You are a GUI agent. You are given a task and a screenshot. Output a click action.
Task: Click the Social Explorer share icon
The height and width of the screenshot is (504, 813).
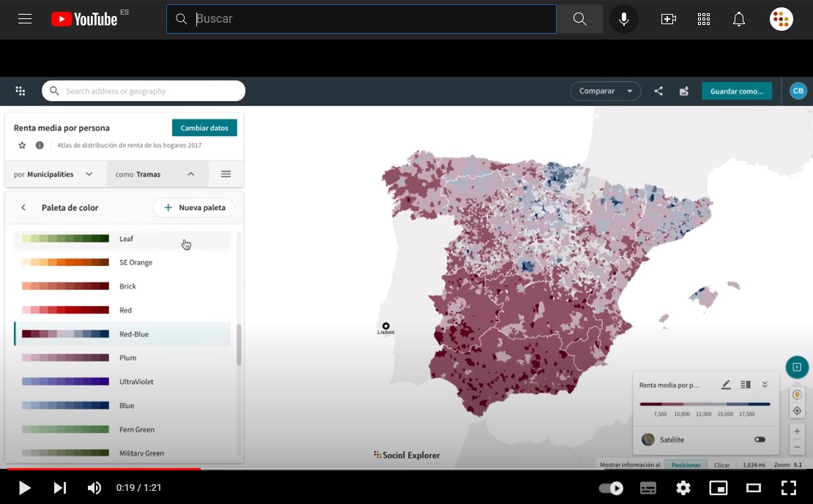click(x=658, y=91)
